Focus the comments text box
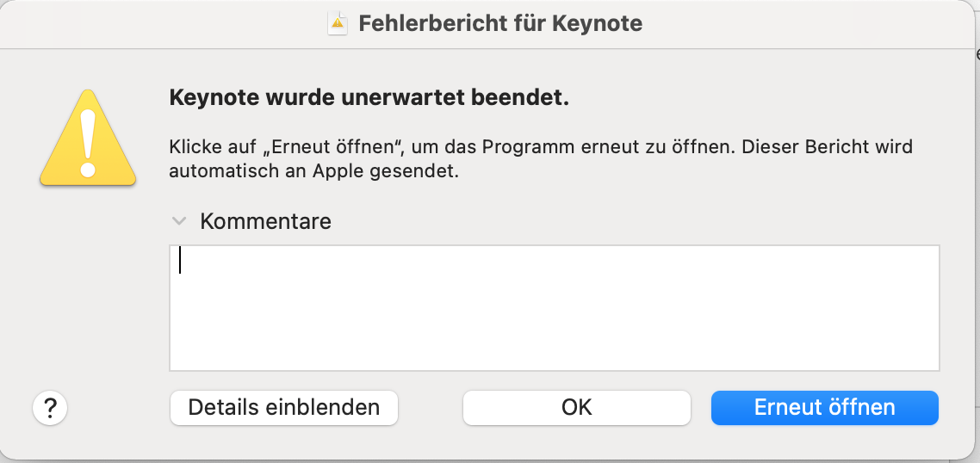This screenshot has height=463, width=980. click(x=554, y=307)
